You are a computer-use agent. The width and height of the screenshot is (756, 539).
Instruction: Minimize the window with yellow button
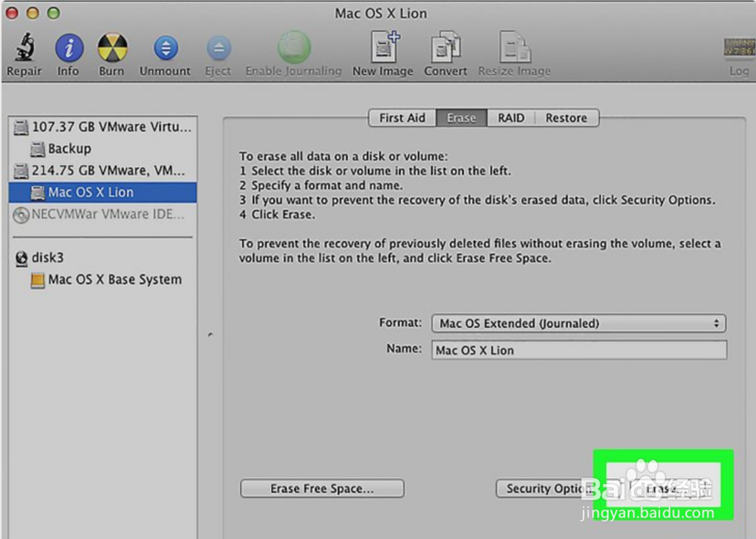click(x=33, y=13)
